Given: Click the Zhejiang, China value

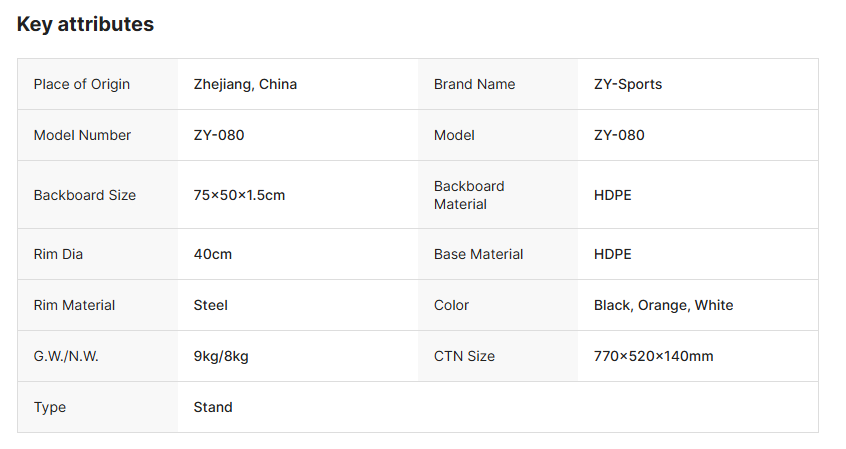Looking at the screenshot, I should coord(245,84).
